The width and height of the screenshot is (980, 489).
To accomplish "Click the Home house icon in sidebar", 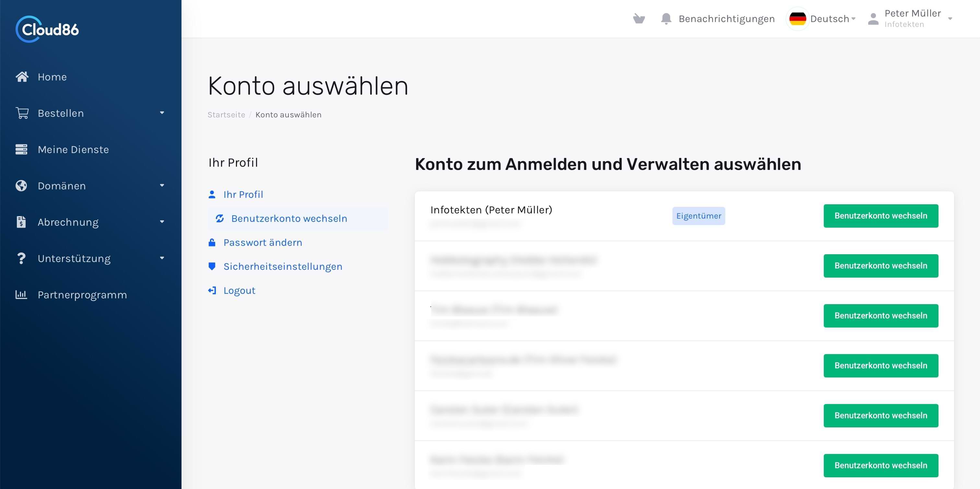I will (x=22, y=77).
